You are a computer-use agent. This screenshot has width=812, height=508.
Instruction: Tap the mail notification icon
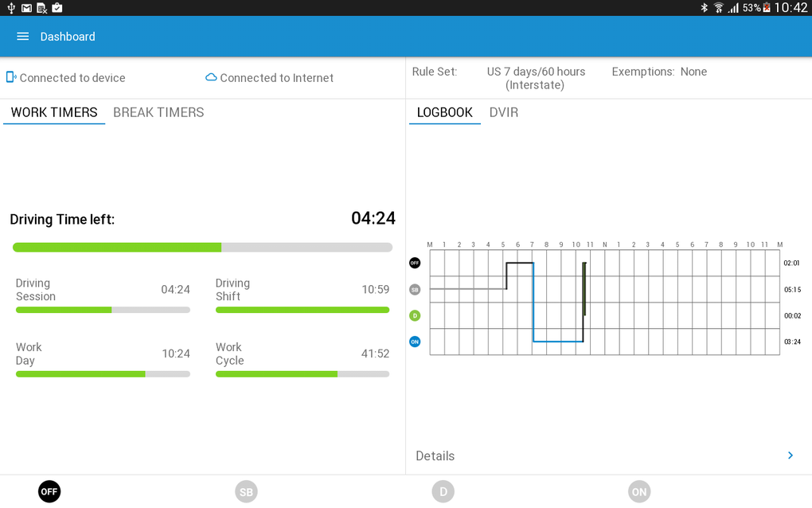(26, 8)
